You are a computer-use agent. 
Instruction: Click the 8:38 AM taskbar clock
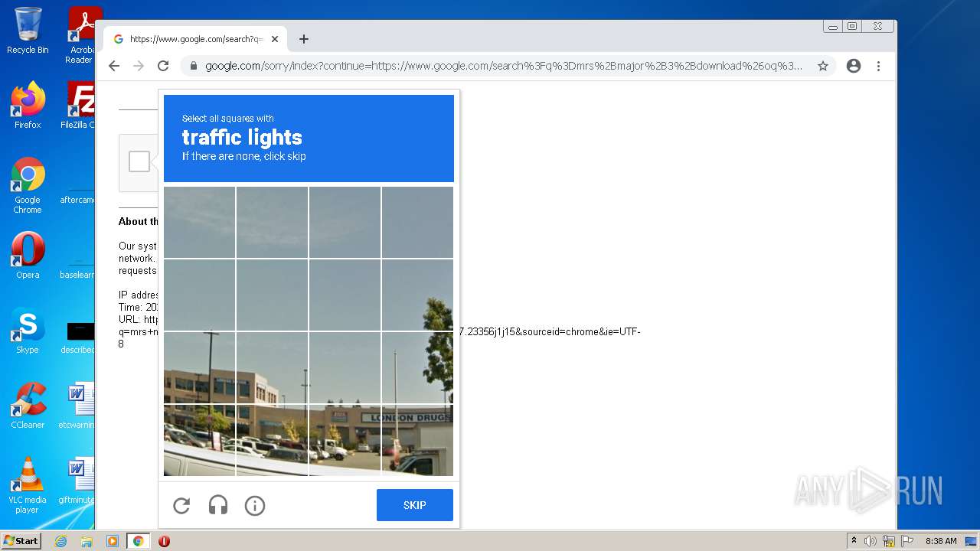[940, 541]
